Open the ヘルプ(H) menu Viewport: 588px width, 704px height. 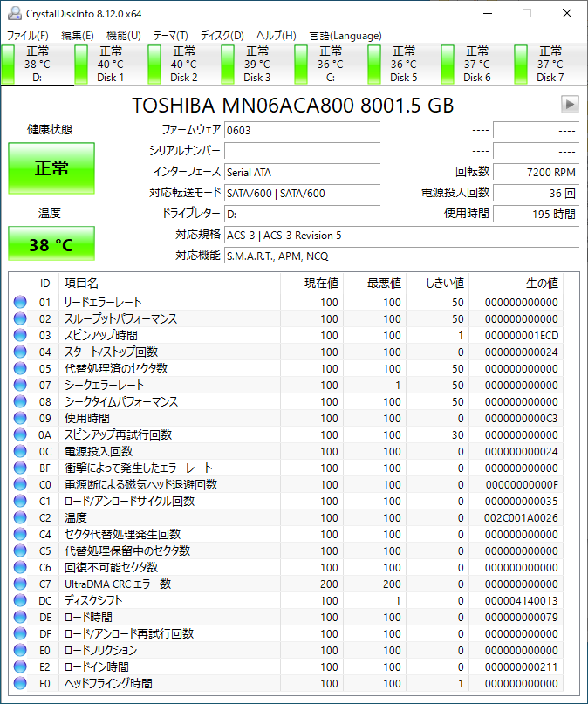pos(277,36)
